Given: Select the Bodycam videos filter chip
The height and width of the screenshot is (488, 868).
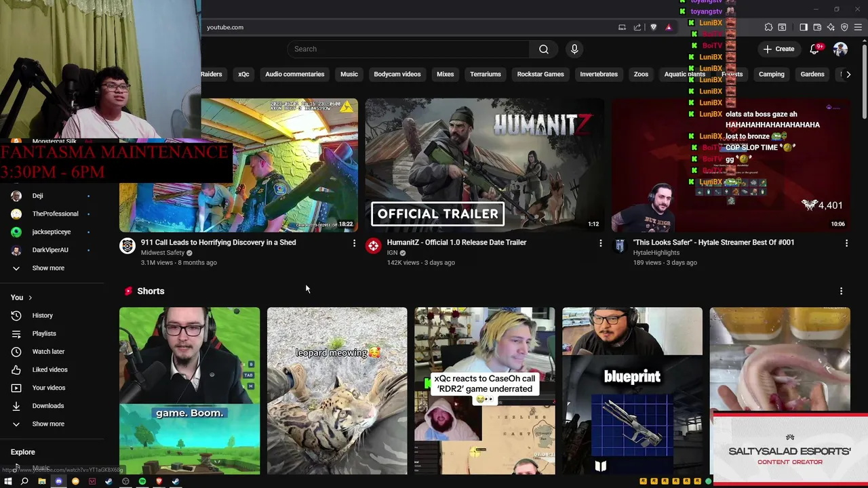Looking at the screenshot, I should click(397, 74).
